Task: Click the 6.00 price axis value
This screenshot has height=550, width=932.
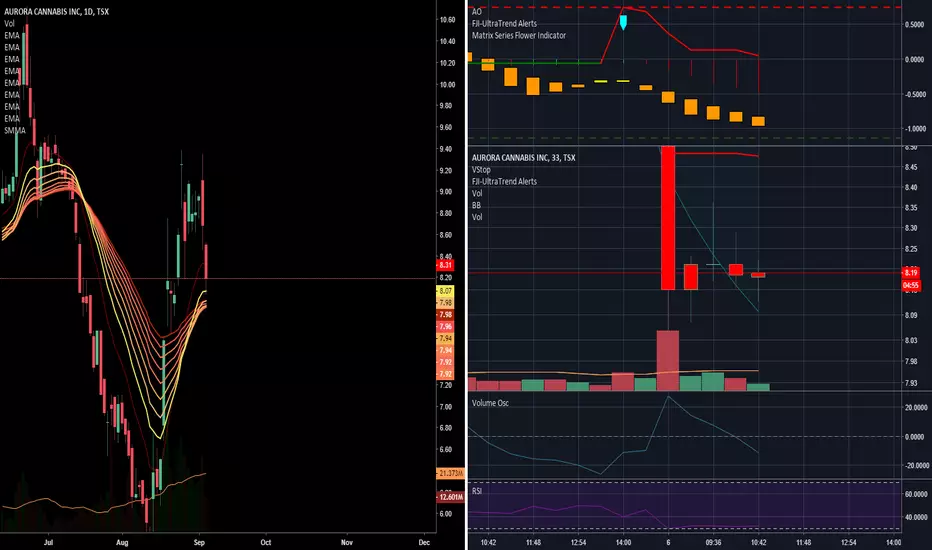Action: [x=446, y=514]
